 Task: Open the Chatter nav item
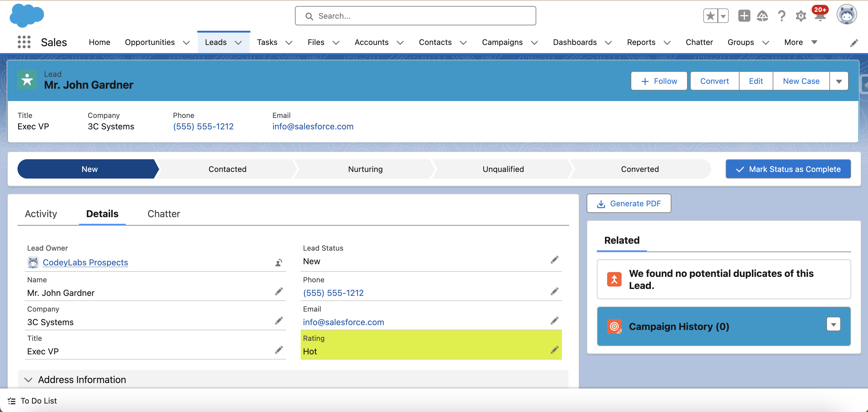[699, 42]
